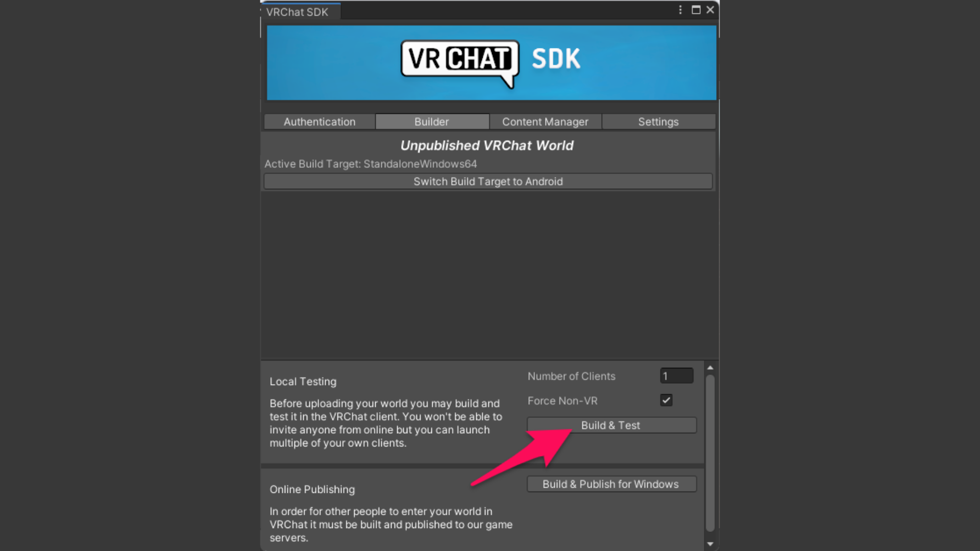Open the Builder tab
This screenshot has width=980, height=551.
[x=432, y=122]
